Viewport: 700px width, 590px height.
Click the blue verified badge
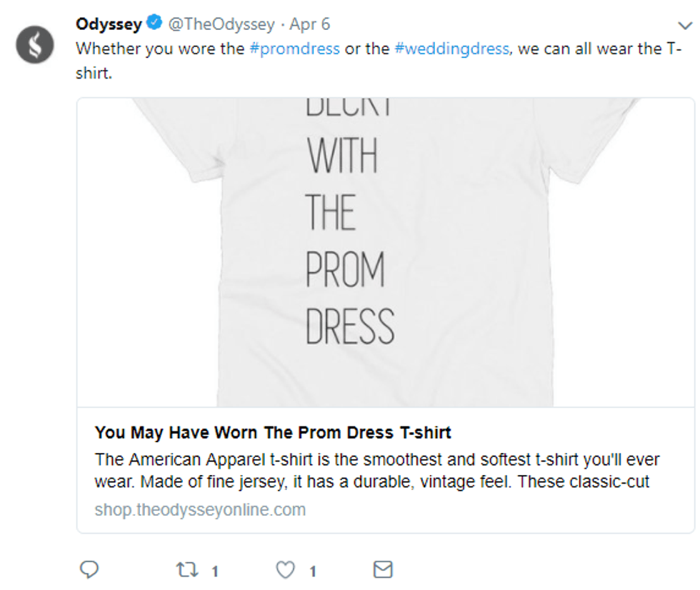(x=154, y=24)
